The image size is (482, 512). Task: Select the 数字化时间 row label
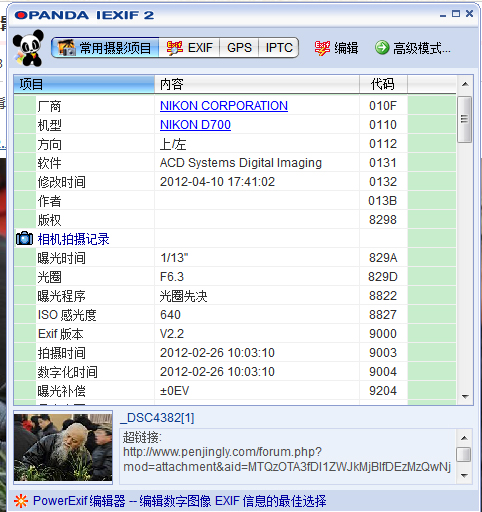tap(67, 372)
